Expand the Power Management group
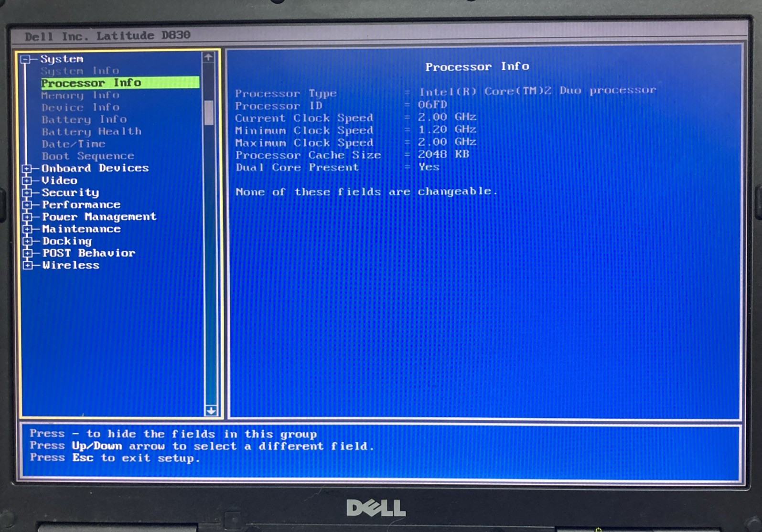The height and width of the screenshot is (532, 762). (x=27, y=217)
